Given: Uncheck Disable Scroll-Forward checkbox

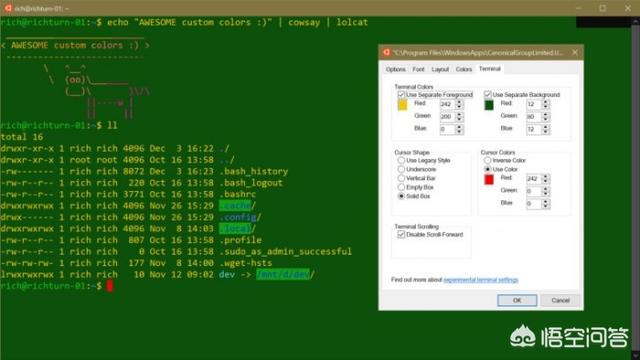Looking at the screenshot, I should tap(401, 234).
